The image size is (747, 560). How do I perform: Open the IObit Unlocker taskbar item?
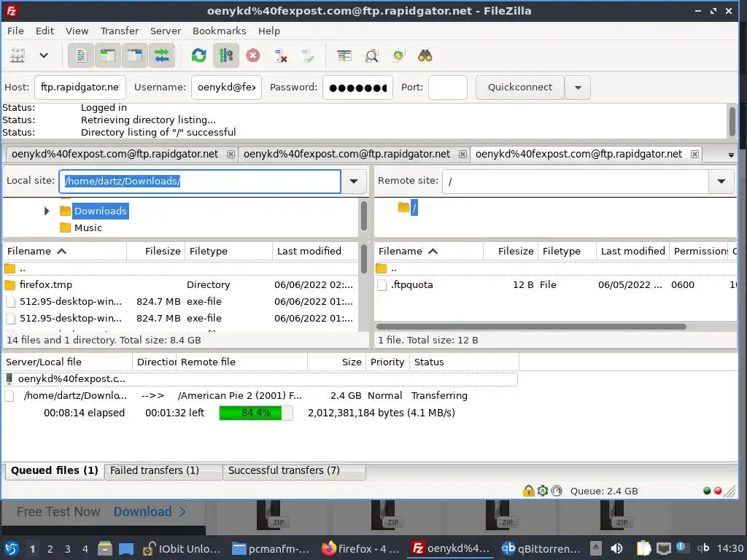pyautogui.click(x=182, y=548)
